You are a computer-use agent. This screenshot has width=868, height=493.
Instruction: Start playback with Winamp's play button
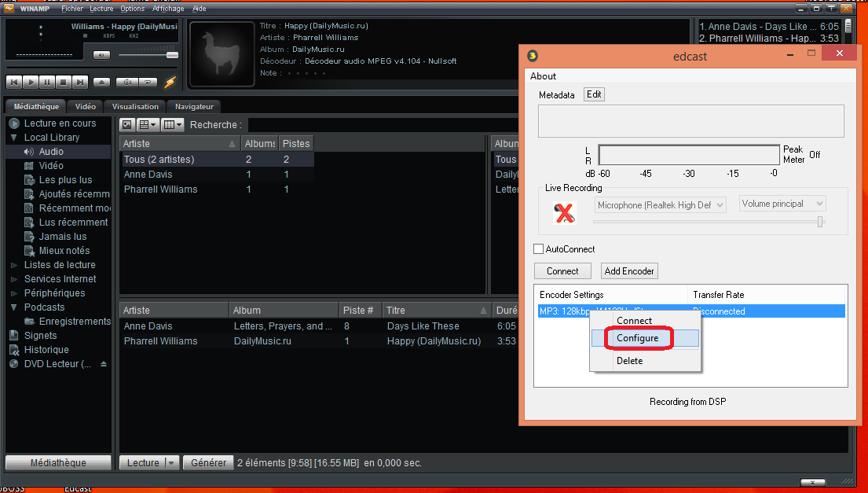(x=31, y=83)
